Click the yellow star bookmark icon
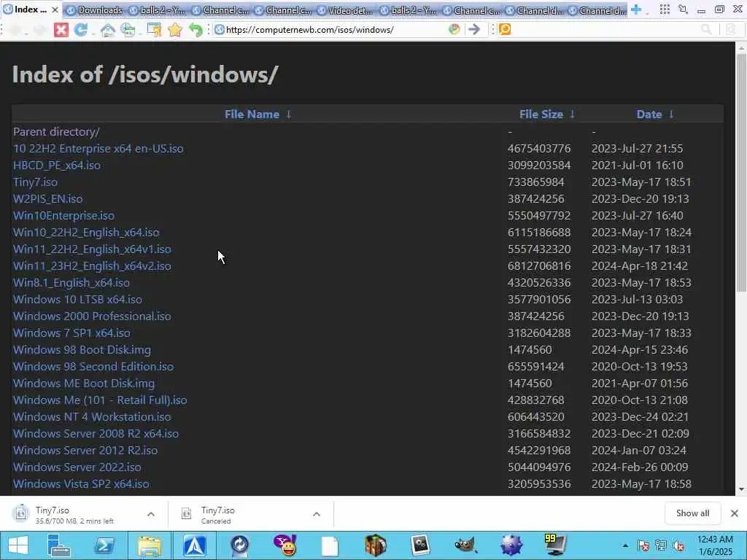747x560 pixels. pyautogui.click(x=175, y=30)
